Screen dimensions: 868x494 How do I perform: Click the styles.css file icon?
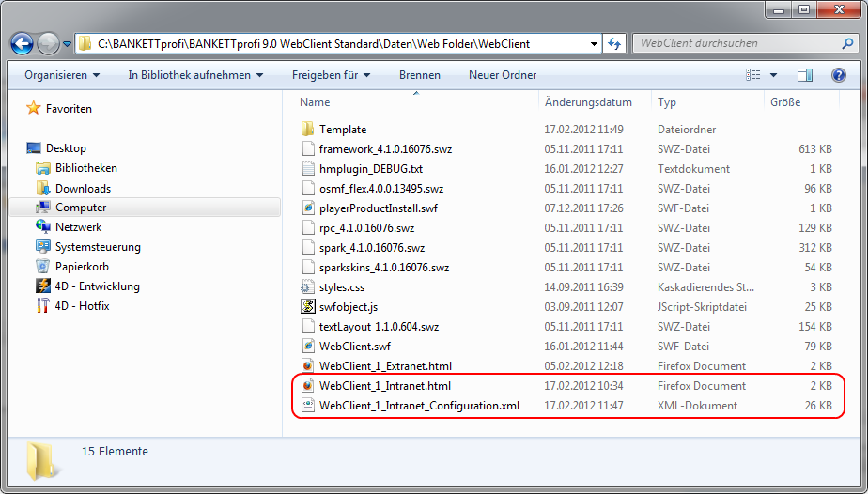pos(307,287)
